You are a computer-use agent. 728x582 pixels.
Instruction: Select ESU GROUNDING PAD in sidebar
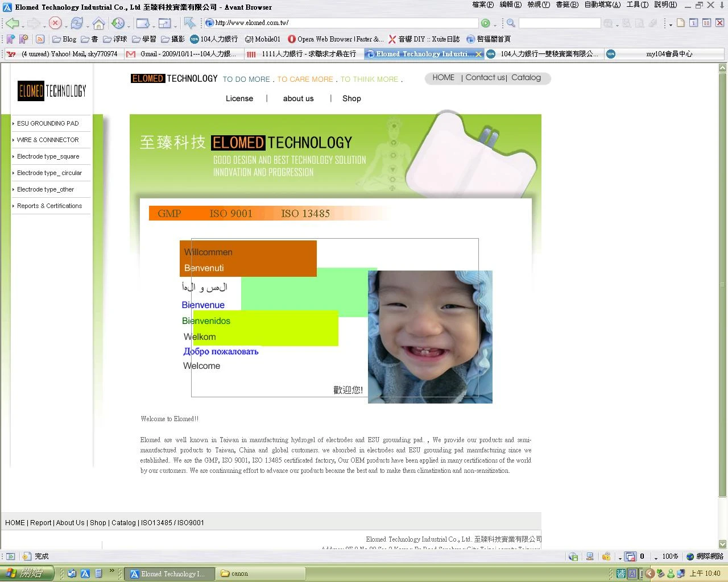coord(48,123)
